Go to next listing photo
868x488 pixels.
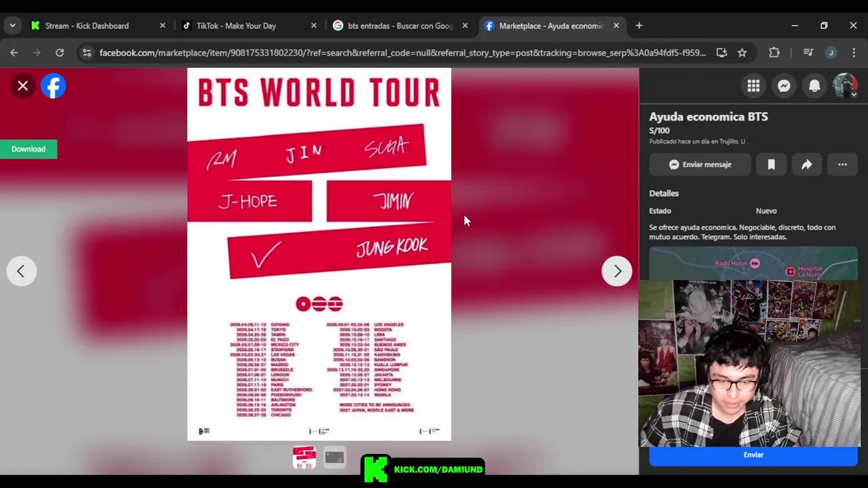(617, 271)
